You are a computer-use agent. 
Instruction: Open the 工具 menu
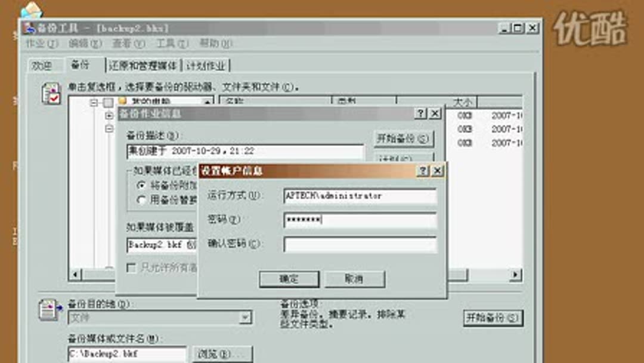click(172, 44)
